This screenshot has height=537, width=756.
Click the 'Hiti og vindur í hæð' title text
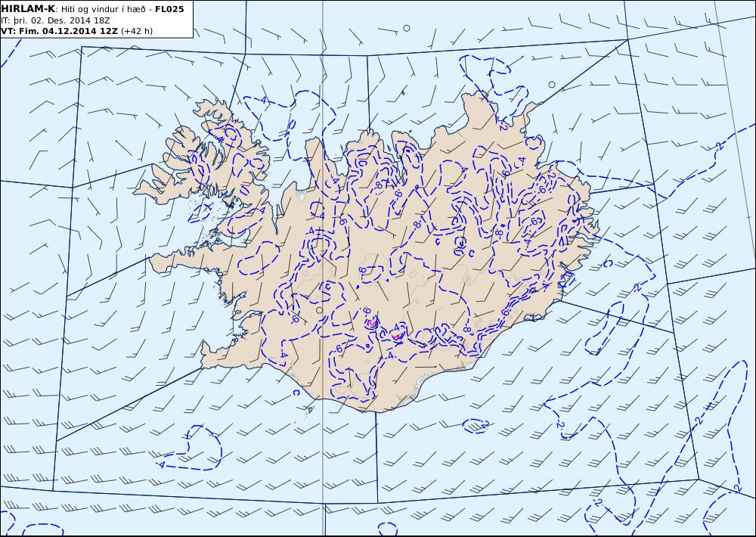[103, 9]
